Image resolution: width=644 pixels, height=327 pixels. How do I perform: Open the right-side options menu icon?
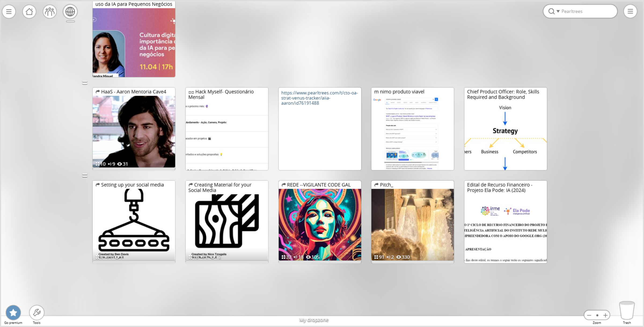[x=630, y=11]
